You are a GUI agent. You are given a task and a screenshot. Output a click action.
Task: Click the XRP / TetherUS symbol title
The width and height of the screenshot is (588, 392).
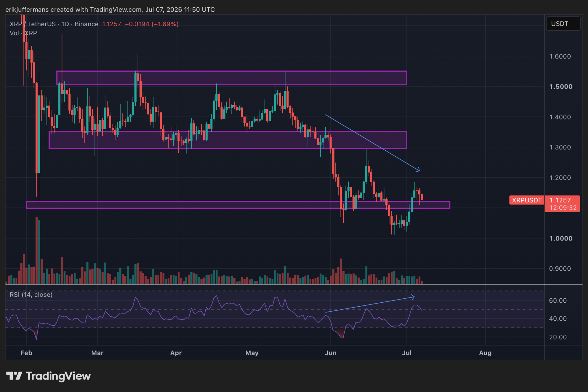click(33, 24)
